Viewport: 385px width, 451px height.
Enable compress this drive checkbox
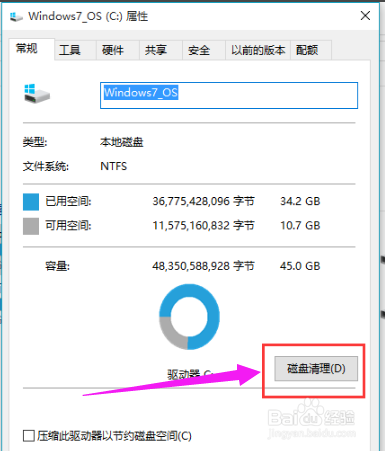(29, 436)
